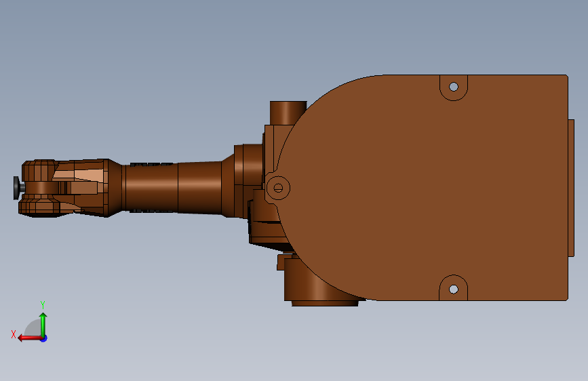Select the small cylinder above the arm joint
588x381 pixels.
pos(288,113)
